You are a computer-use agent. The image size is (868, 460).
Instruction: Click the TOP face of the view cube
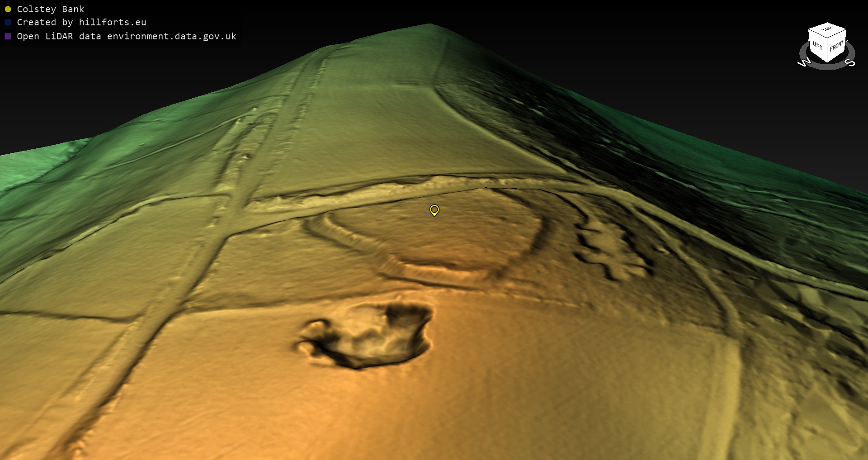(827, 30)
